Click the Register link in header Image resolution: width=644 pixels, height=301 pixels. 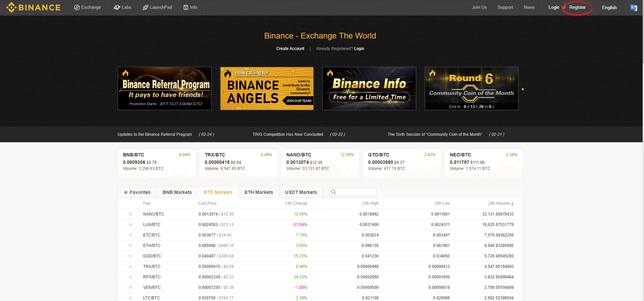(577, 7)
